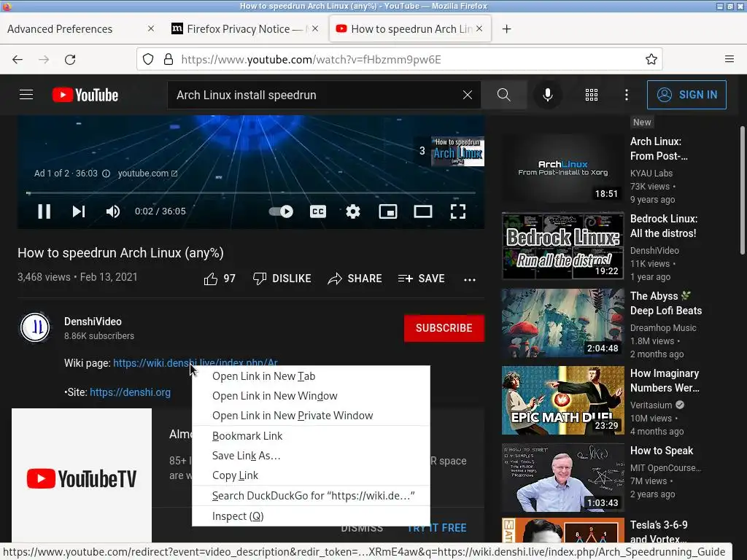Clear the YouTube search box with X
Image resolution: width=747 pixels, height=560 pixels.
tap(468, 95)
